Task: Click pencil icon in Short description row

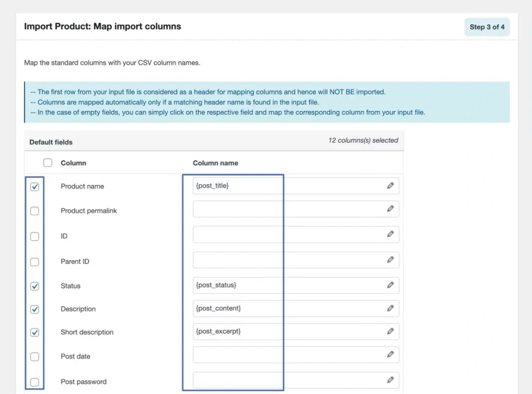Action: (x=390, y=331)
